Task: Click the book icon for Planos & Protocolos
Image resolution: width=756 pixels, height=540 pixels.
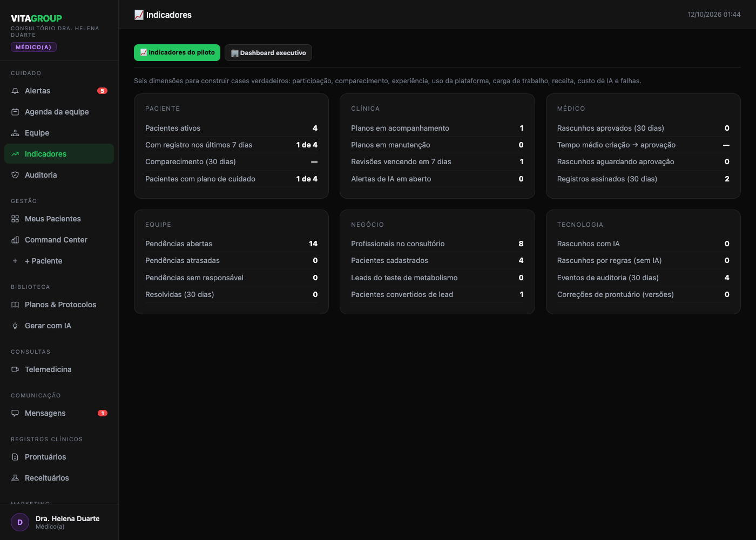Action: pos(15,305)
